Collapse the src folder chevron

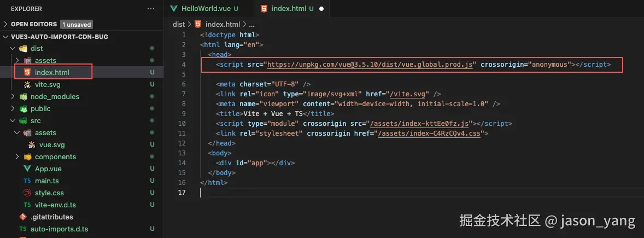[x=13, y=121]
